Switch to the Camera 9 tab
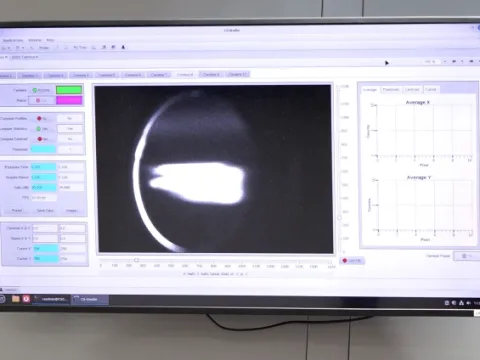This screenshot has width=480, height=360. point(211,74)
